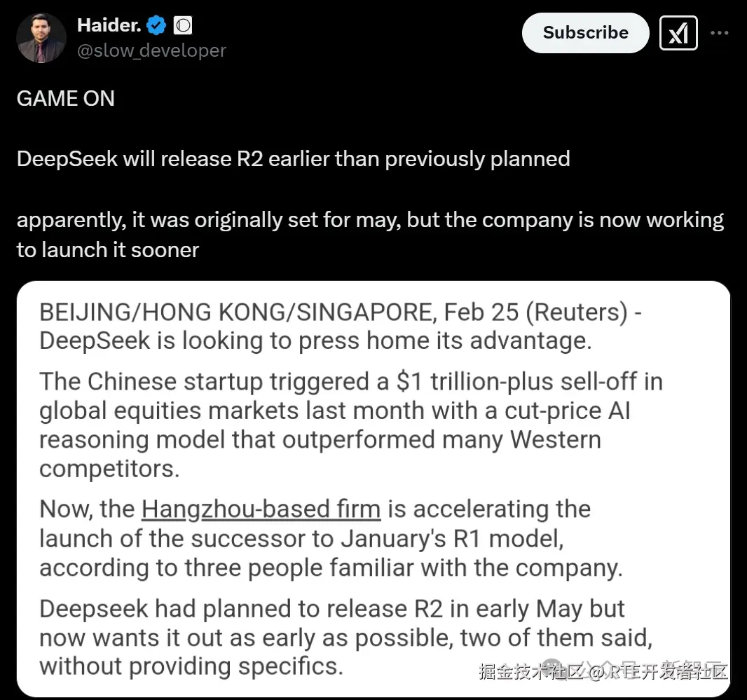Select the line about R2 releasing earlier
Viewport: 747px width, 700px height.
click(x=294, y=159)
